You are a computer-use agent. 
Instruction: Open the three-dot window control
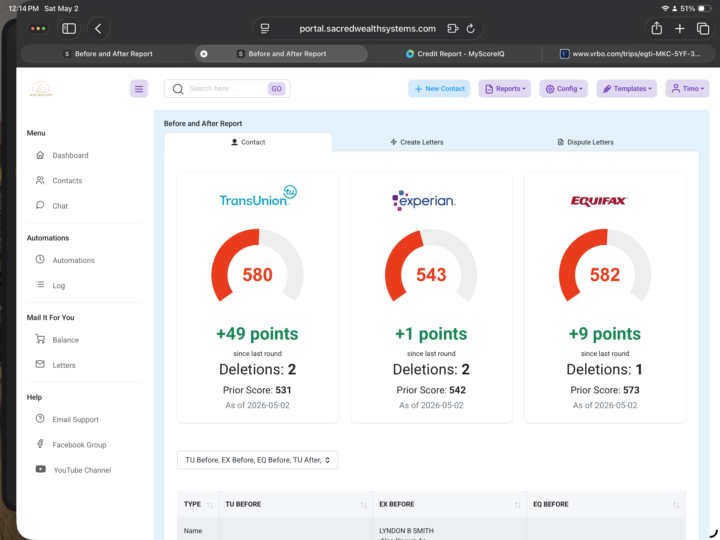pos(38,28)
